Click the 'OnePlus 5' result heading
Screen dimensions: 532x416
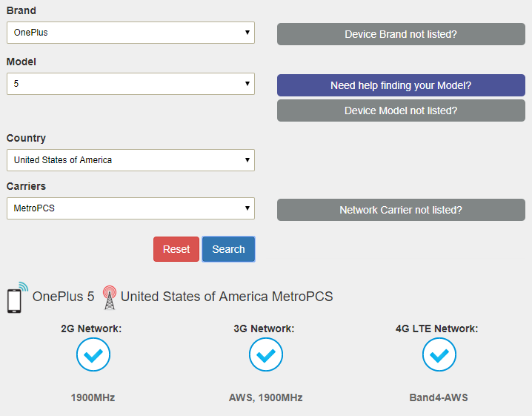[63, 297]
